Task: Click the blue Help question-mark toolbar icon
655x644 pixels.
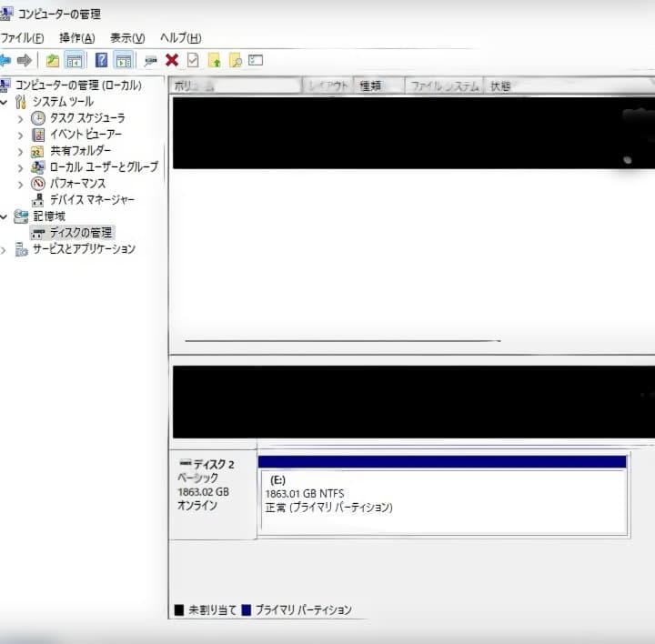Action: tap(101, 60)
